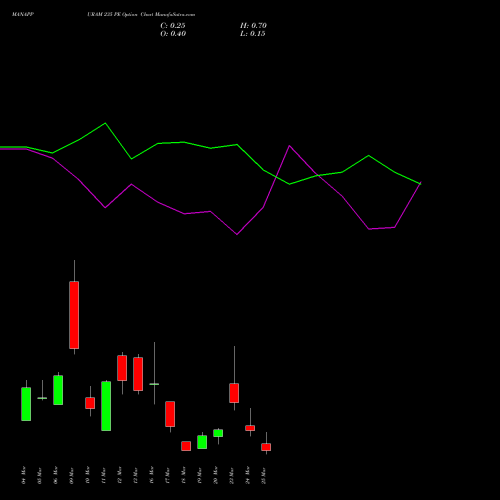Select the '25 Mar' date axis label

pyautogui.click(x=264, y=475)
